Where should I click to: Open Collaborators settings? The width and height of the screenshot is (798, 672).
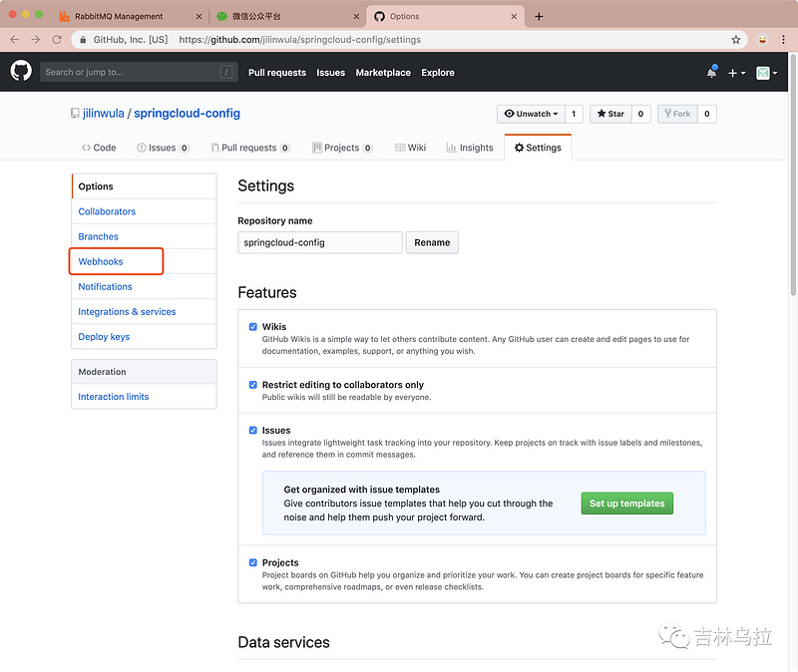[x=144, y=211]
